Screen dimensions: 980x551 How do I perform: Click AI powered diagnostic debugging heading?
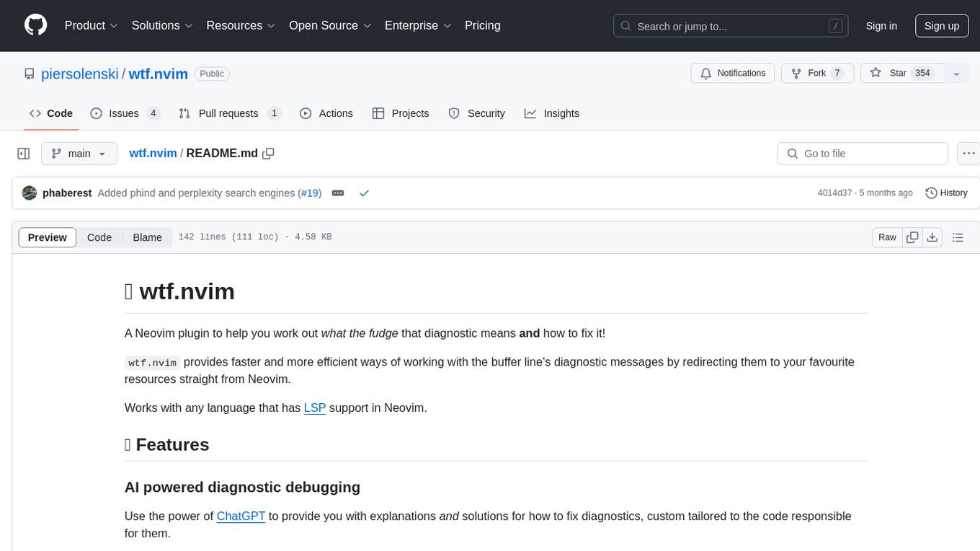242,487
